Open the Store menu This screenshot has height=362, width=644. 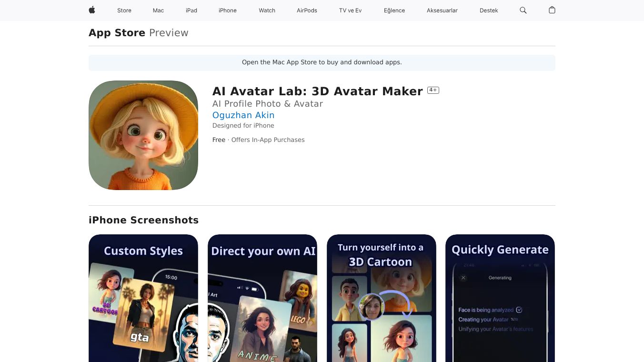click(124, 10)
